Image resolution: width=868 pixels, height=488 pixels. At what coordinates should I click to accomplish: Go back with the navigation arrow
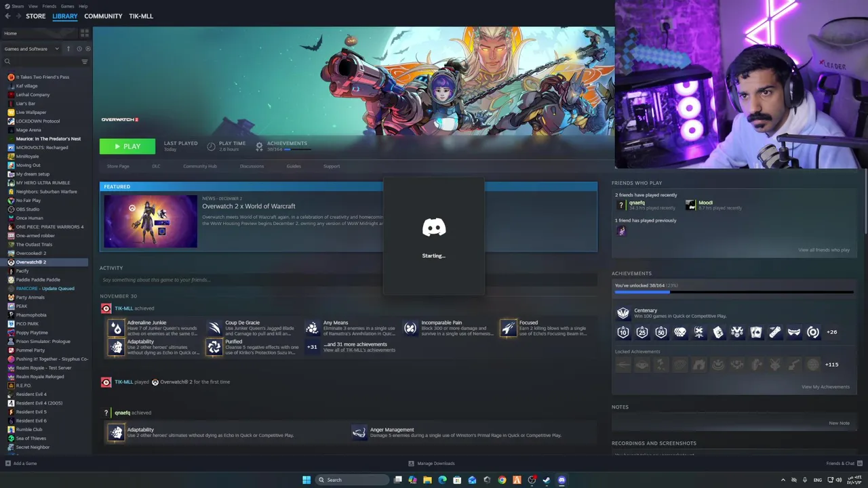point(7,16)
